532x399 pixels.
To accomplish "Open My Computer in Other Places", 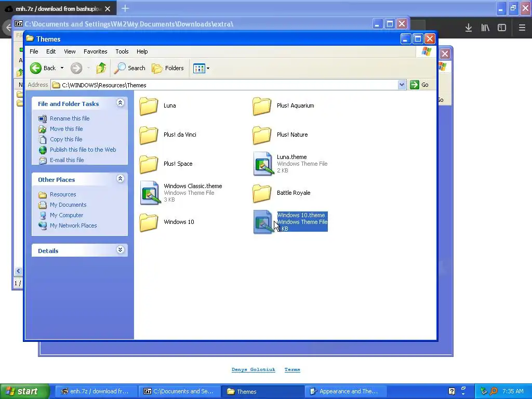I will [x=66, y=215].
